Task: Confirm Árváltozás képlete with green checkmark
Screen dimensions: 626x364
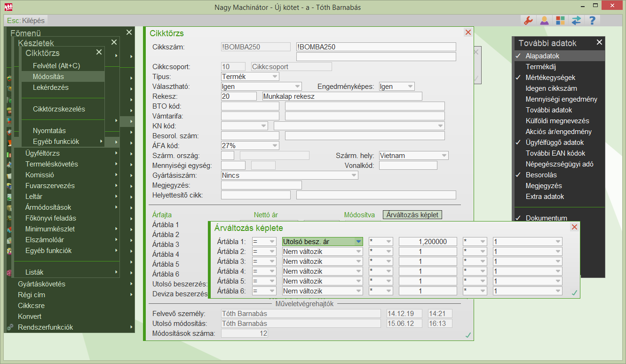Action: (x=574, y=293)
